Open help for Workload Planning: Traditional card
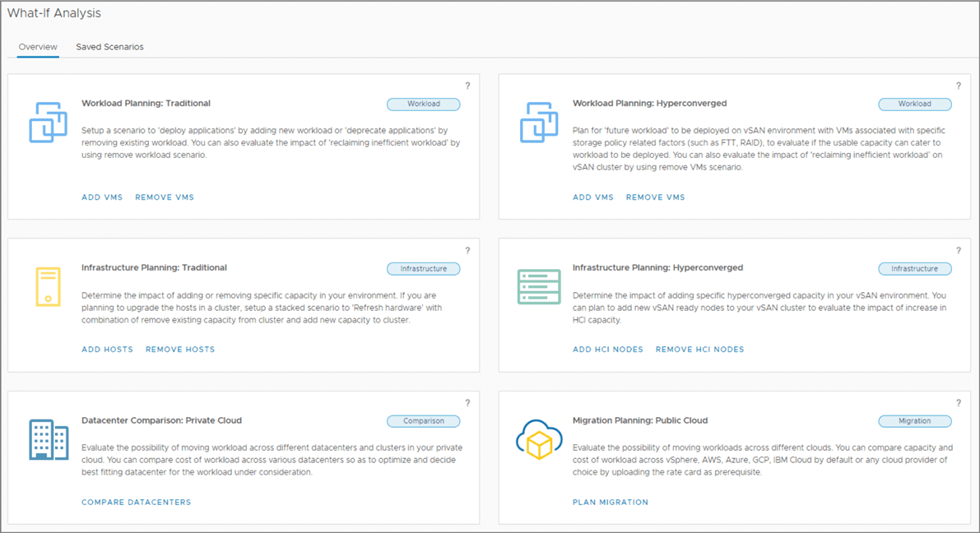The height and width of the screenshot is (533, 980). pyautogui.click(x=467, y=86)
